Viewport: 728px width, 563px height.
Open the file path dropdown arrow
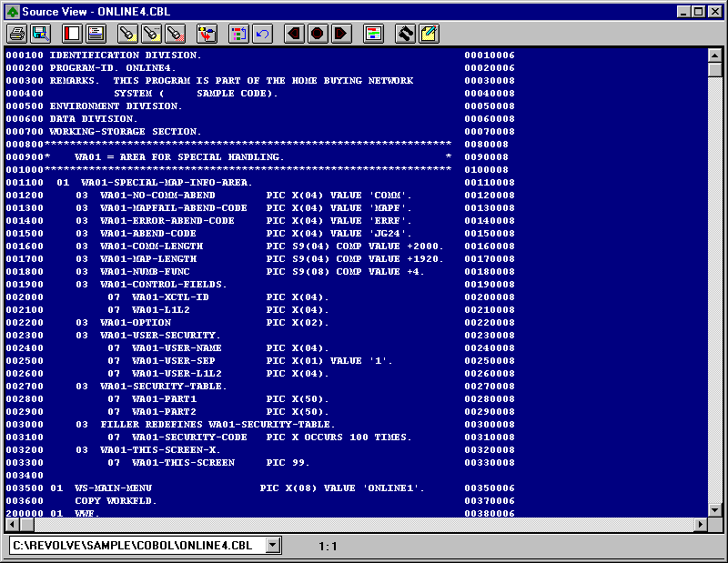click(272, 545)
